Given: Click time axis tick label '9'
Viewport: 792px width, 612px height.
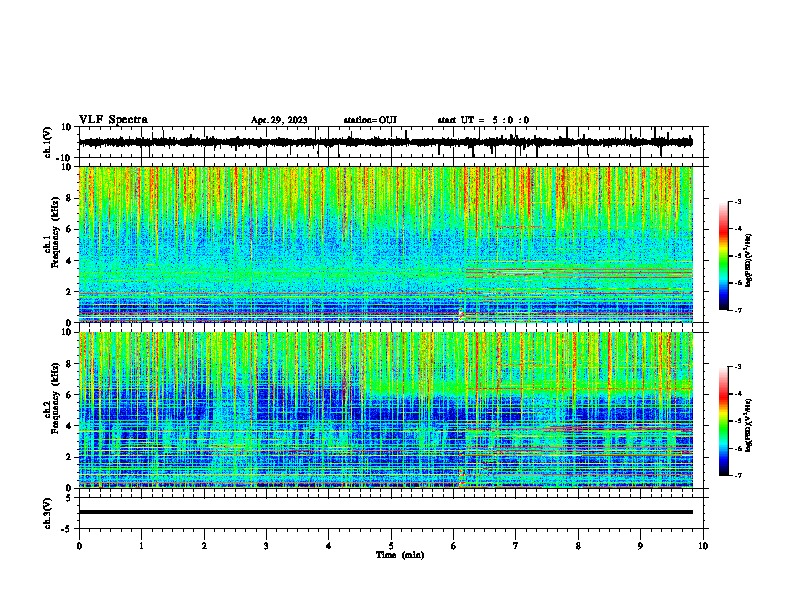Looking at the screenshot, I should point(640,546).
